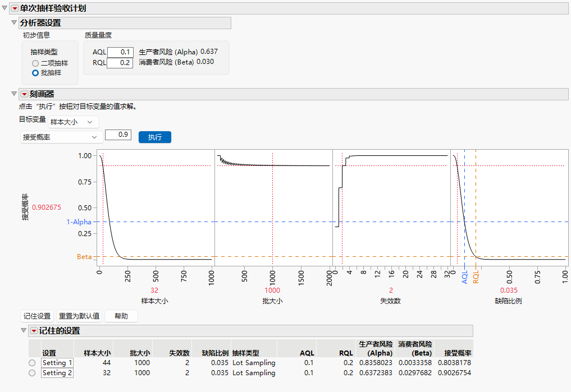Screen dimensions: 571x392
Task: Click the red 批大小 value 1000
Action: 272,290
